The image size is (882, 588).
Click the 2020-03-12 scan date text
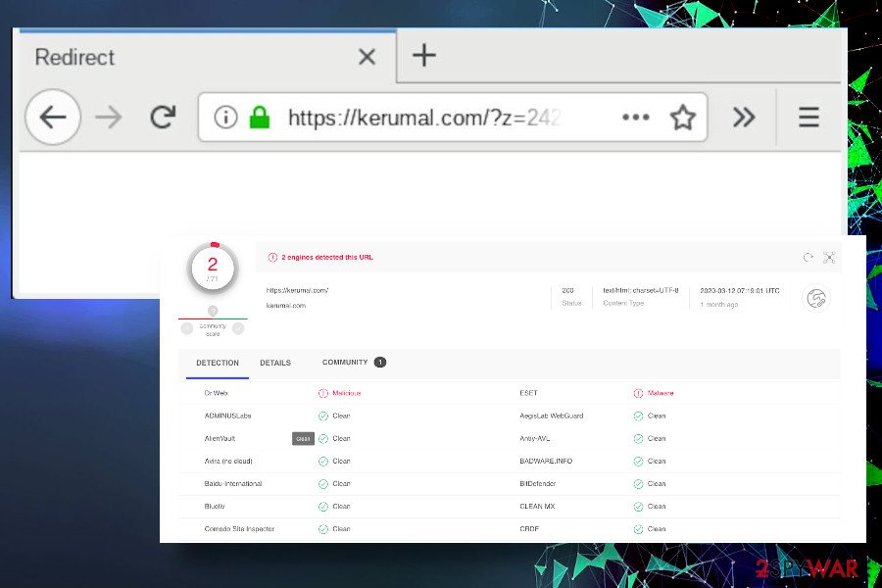click(x=740, y=291)
